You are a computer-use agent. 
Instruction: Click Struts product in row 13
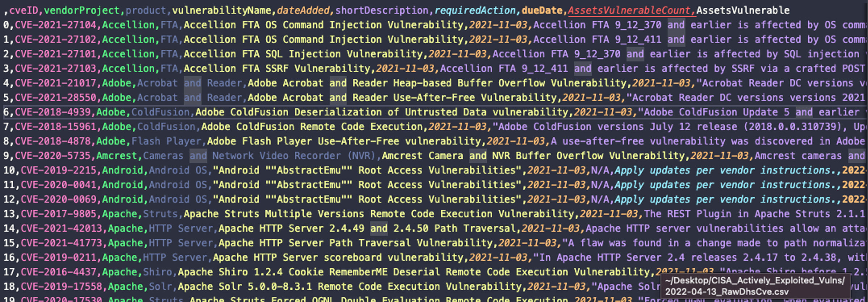(160, 214)
